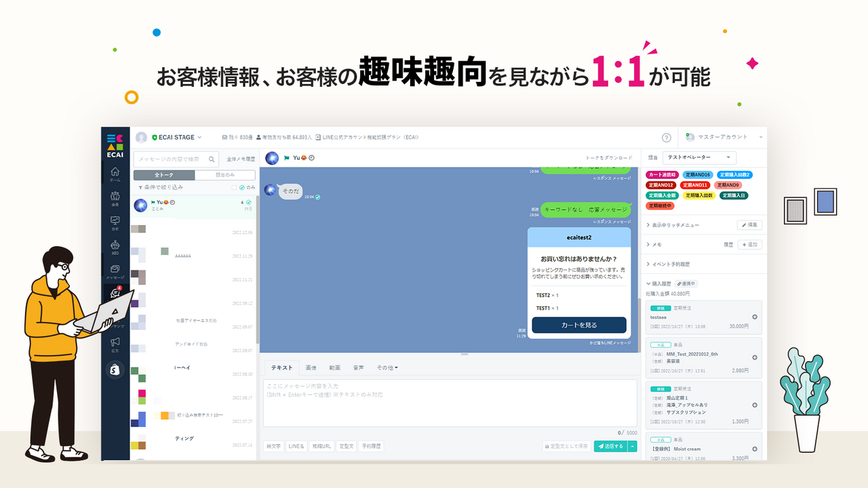The image size is (868, 488).
Task: Toggle the 連携中 status on 購入履歴
Action: click(686, 283)
